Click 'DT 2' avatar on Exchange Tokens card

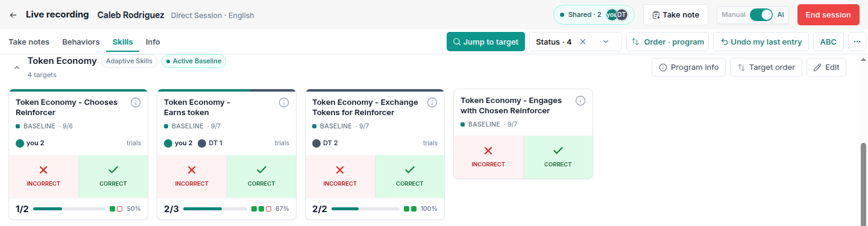point(316,143)
